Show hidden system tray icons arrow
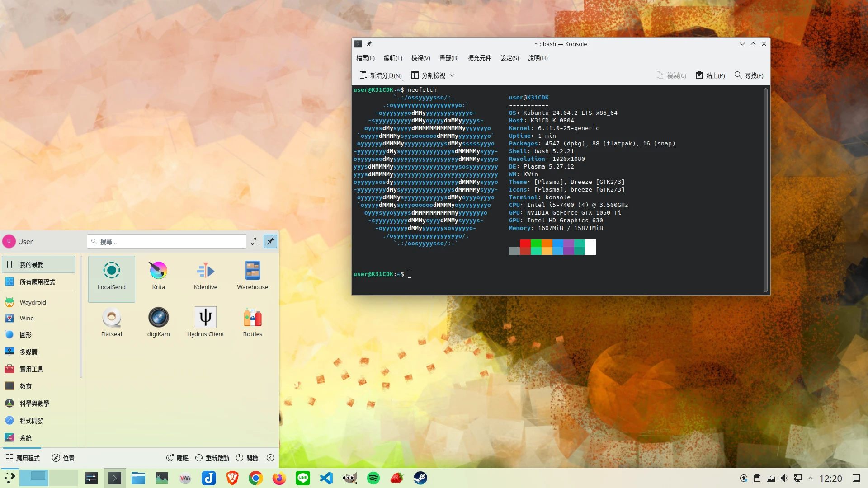The image size is (868, 488). (811, 479)
